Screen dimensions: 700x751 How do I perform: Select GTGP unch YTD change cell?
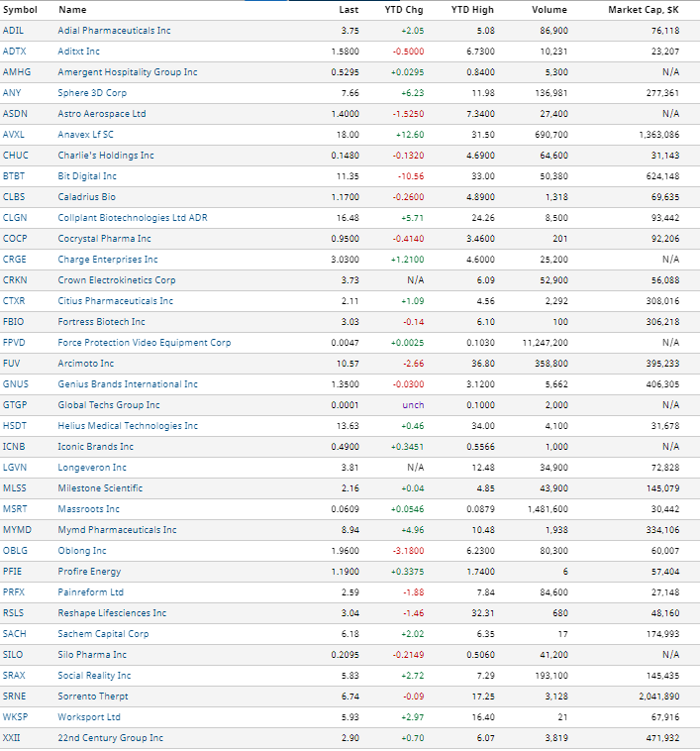pos(413,405)
